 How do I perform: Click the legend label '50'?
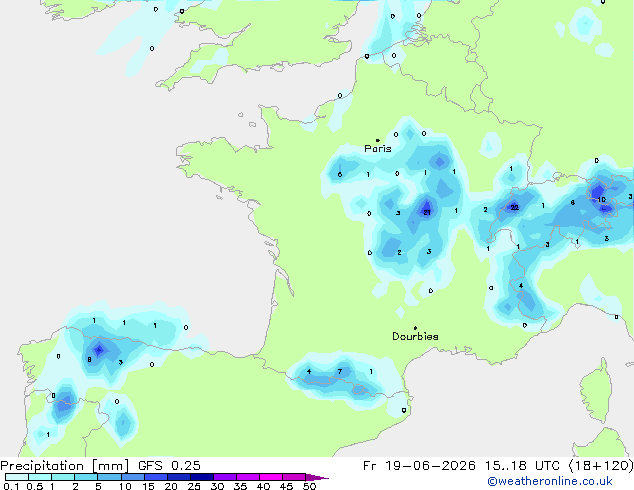point(310,486)
